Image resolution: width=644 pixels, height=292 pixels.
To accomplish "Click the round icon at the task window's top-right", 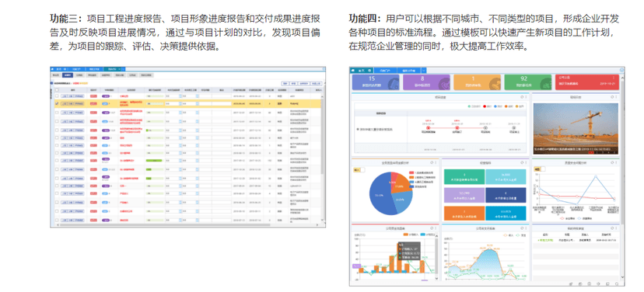I will tap(324, 69).
